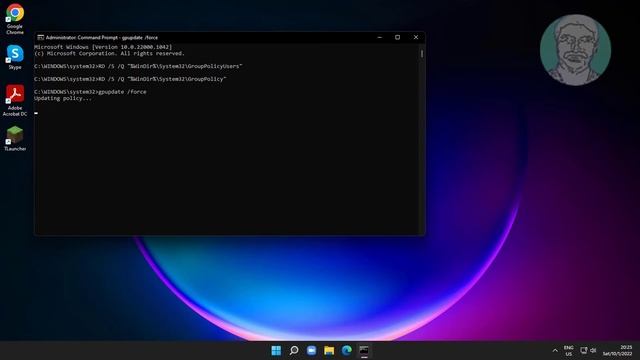Click the circular profile avatar picture

click(576, 50)
